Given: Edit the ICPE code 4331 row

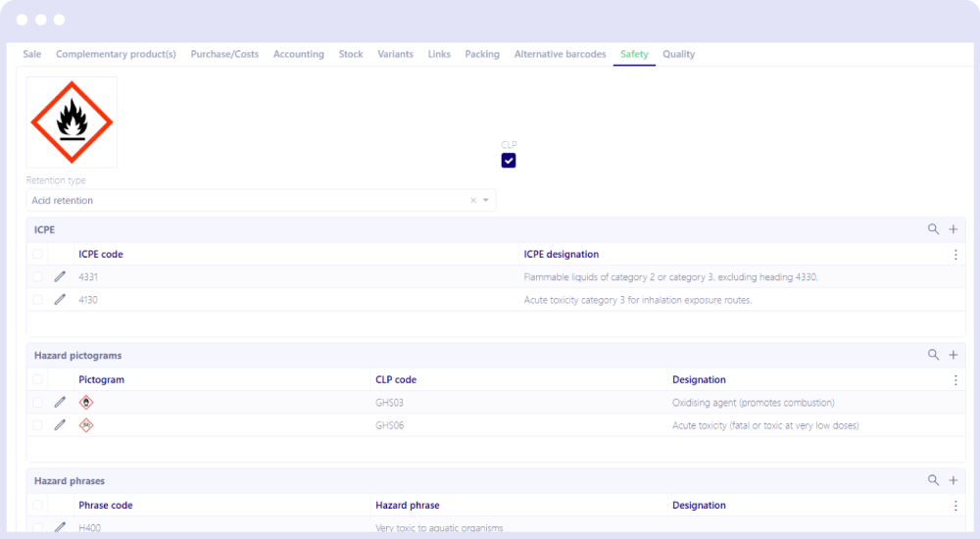Looking at the screenshot, I should (x=60, y=277).
